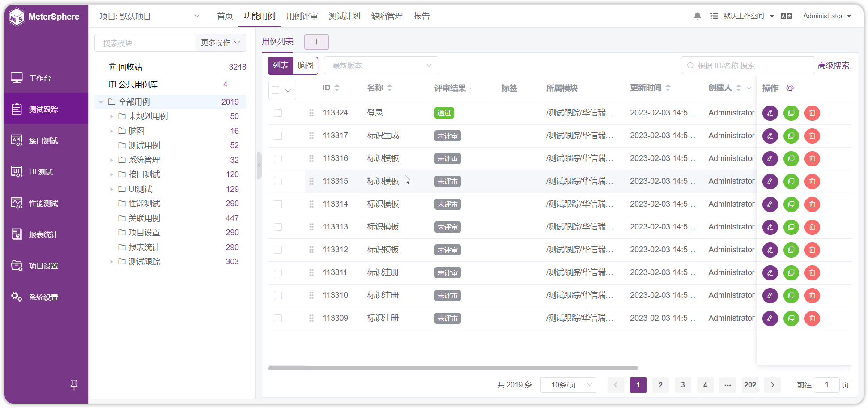Copy case 113317 with the green icon

pyautogui.click(x=791, y=136)
